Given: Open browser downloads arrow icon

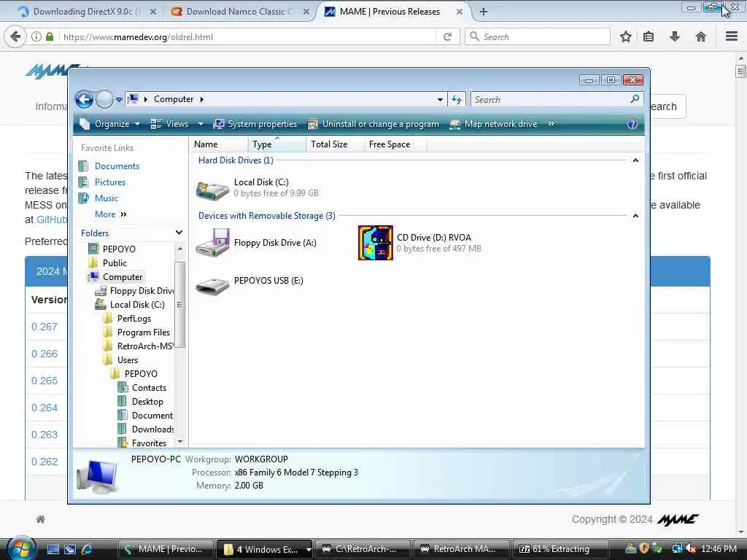Looking at the screenshot, I should [675, 36].
